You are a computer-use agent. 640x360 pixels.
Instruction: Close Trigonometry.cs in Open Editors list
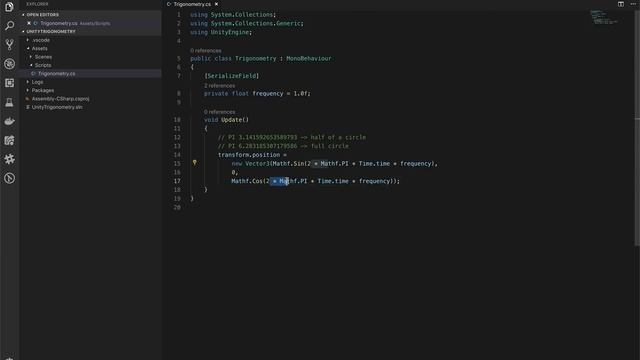click(29, 23)
